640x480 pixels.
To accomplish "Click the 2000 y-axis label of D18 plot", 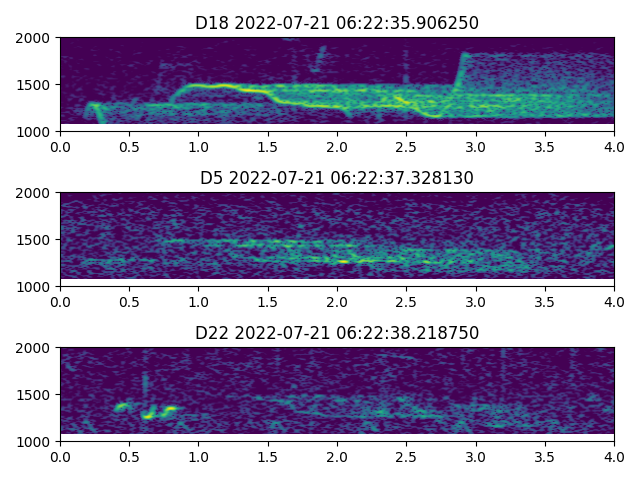I will 38,38.
